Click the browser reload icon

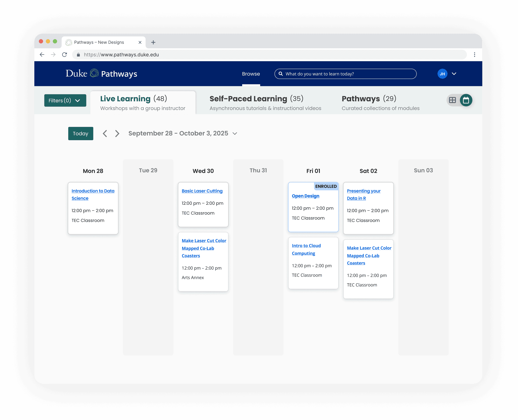pyautogui.click(x=64, y=55)
